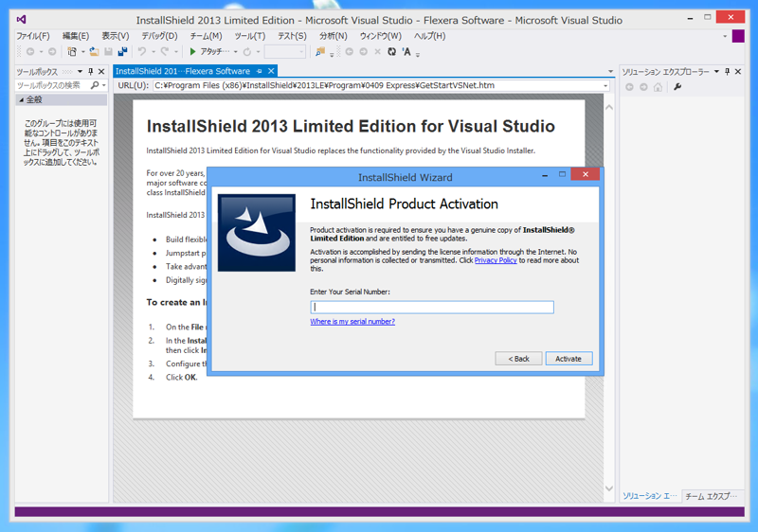
Task: Open the URL address bar dropdown
Action: pos(605,85)
